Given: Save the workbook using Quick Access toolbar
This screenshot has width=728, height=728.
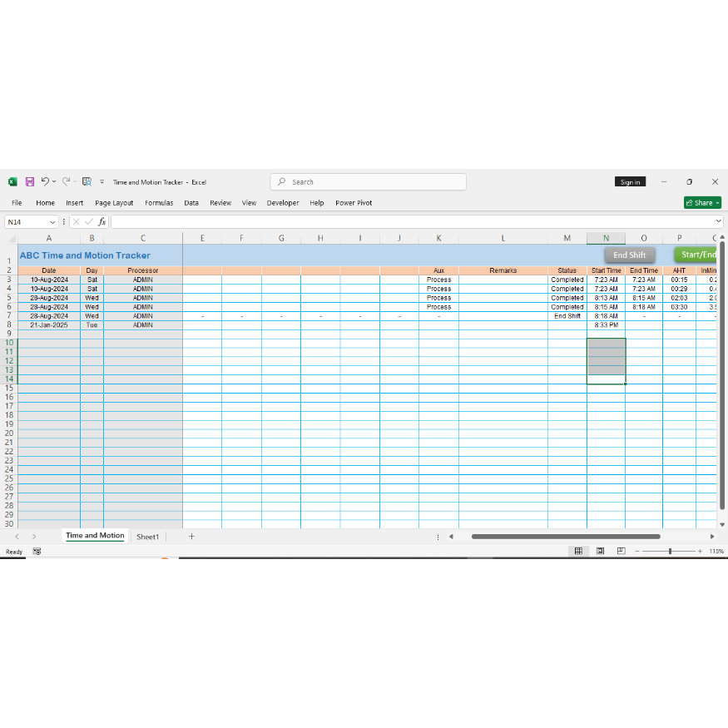Looking at the screenshot, I should (30, 181).
